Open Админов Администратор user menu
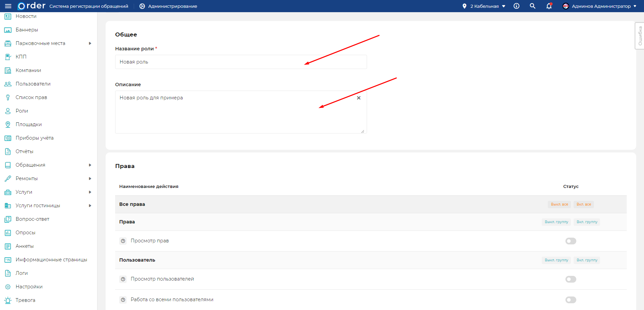The width and height of the screenshot is (644, 310). pyautogui.click(x=600, y=6)
